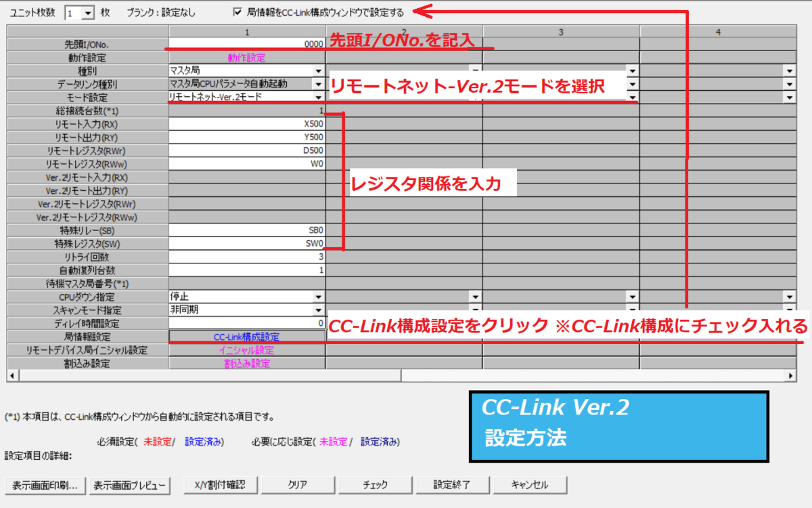Screen dimensions: 812x508
Task: Click the リトライ回数 field showing 3
Action: click(247, 257)
